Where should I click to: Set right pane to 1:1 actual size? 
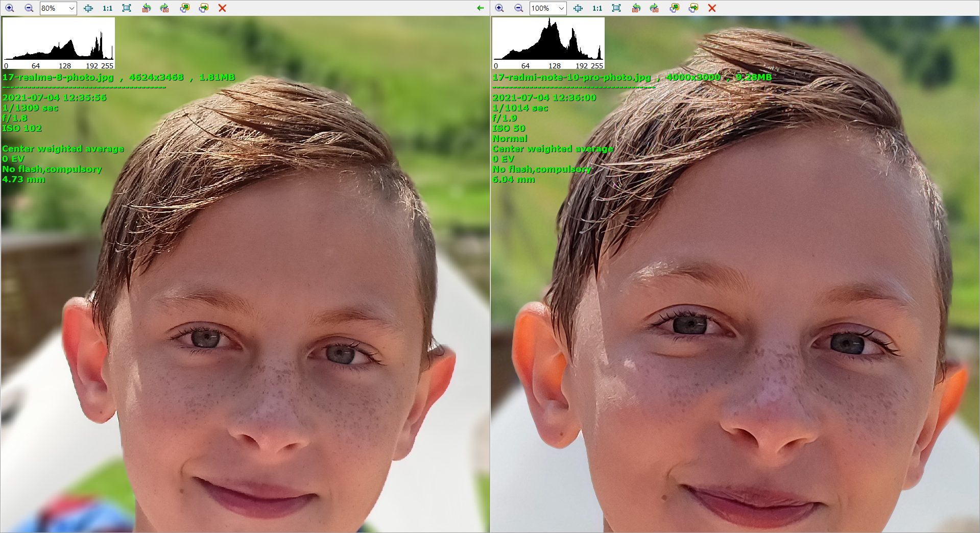pos(597,8)
